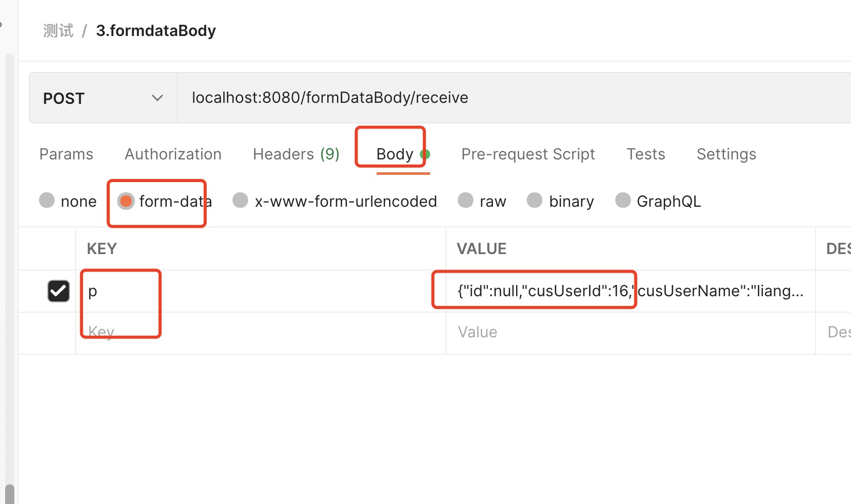Select the form-data radio button
This screenshot has height=504, width=851.
point(126,201)
